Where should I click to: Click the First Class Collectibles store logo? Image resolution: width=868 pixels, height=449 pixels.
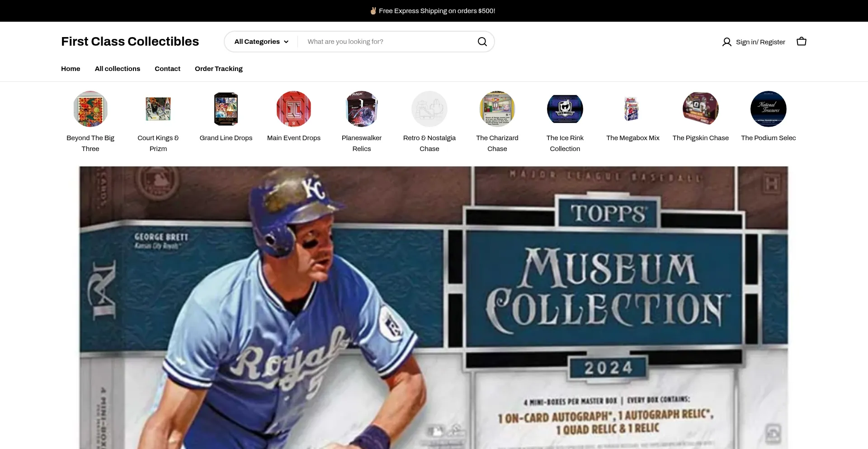tap(130, 42)
